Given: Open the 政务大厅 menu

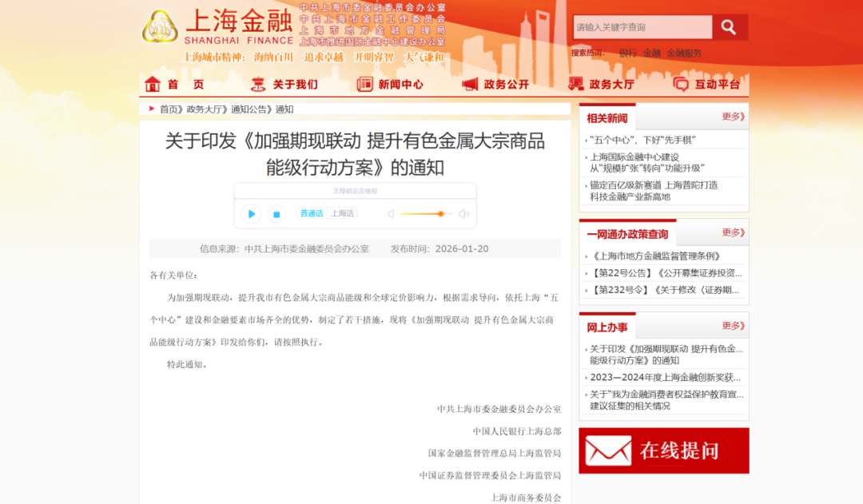Looking at the screenshot, I should pos(612,84).
